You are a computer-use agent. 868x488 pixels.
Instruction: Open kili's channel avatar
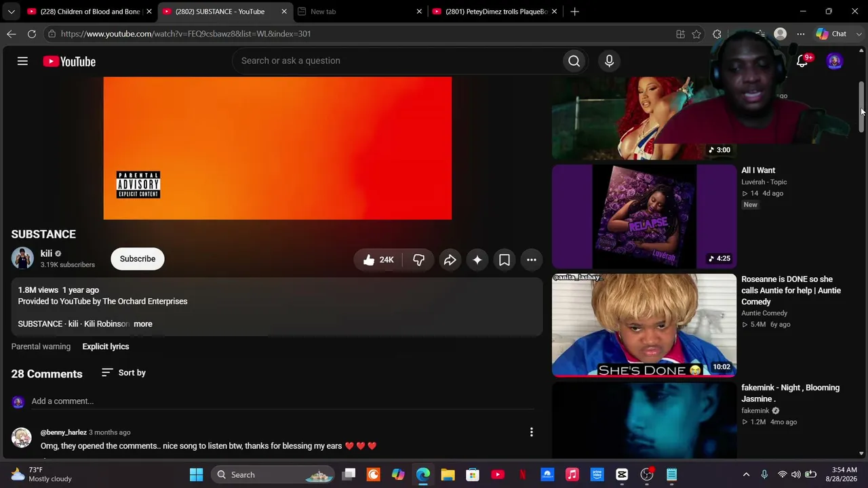point(22,258)
